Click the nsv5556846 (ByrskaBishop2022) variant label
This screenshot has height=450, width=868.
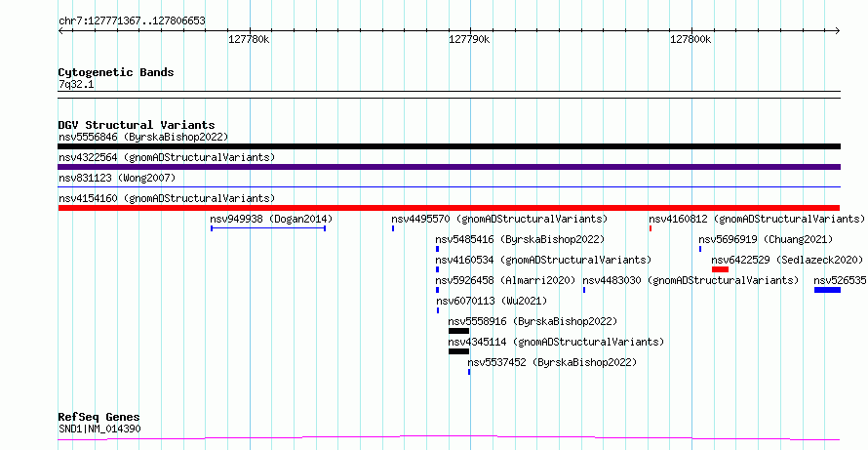click(143, 137)
